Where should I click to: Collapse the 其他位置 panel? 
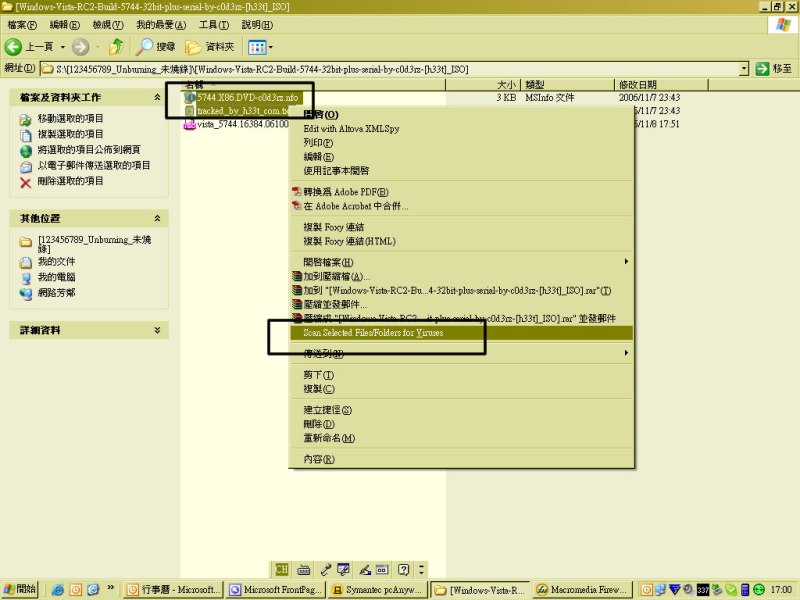[x=157, y=218]
